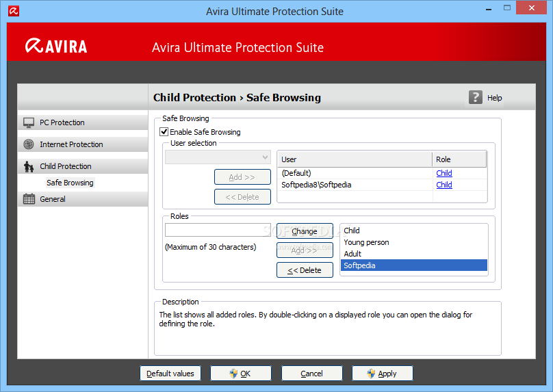Viewport: 553px width, 392px height.
Task: Open Child Protection section
Action: 83,166
